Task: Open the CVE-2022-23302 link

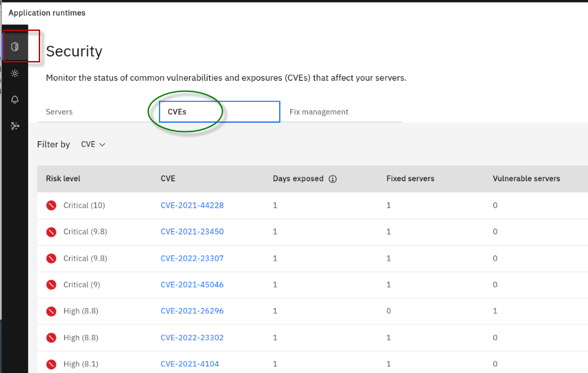Action: coord(192,338)
